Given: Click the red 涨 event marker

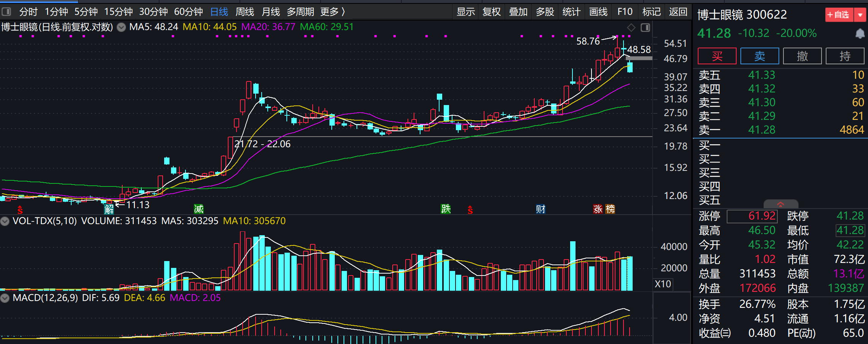Looking at the screenshot, I should point(598,209).
